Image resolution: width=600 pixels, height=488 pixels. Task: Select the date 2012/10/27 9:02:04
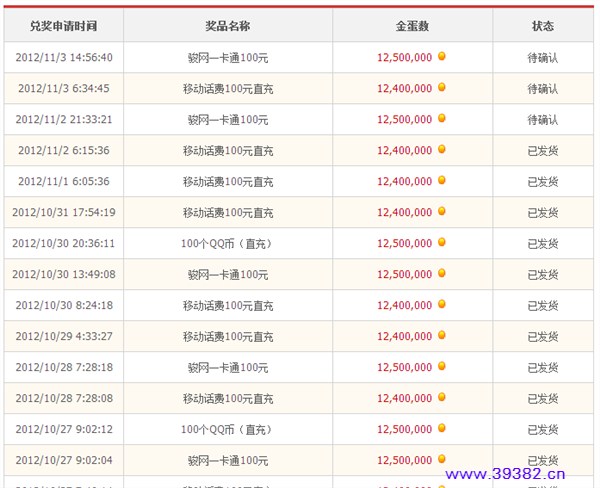click(64, 460)
